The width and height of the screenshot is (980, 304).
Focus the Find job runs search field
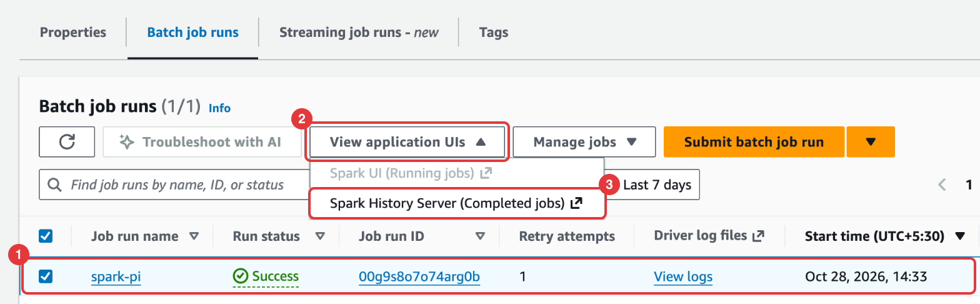175,185
